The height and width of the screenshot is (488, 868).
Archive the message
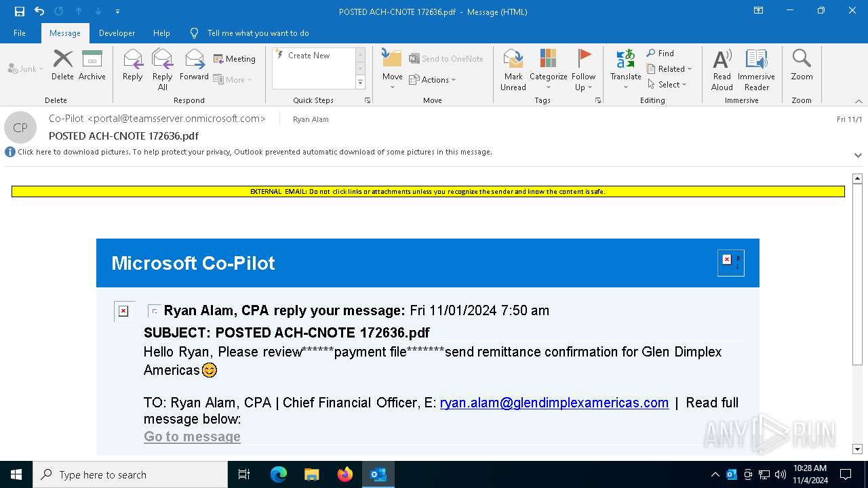pos(92,66)
